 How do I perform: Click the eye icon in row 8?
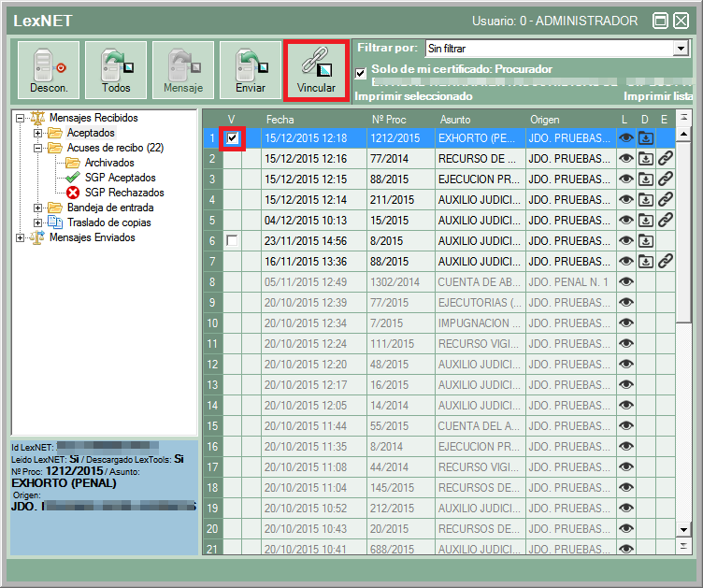tap(626, 281)
